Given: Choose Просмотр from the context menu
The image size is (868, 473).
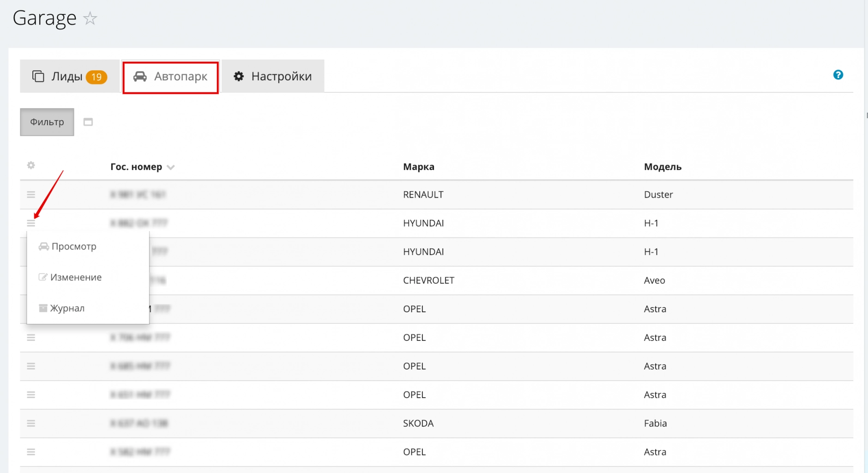Looking at the screenshot, I should tap(74, 247).
